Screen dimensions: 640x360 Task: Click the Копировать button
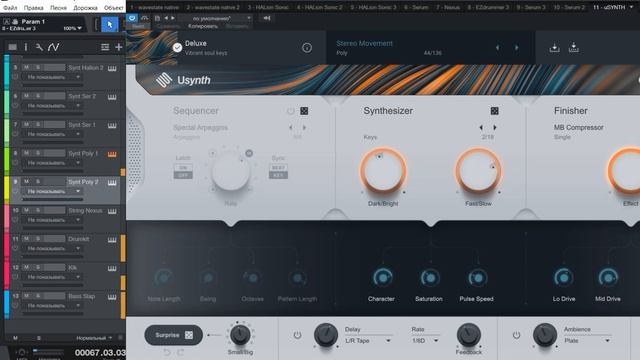tap(203, 26)
